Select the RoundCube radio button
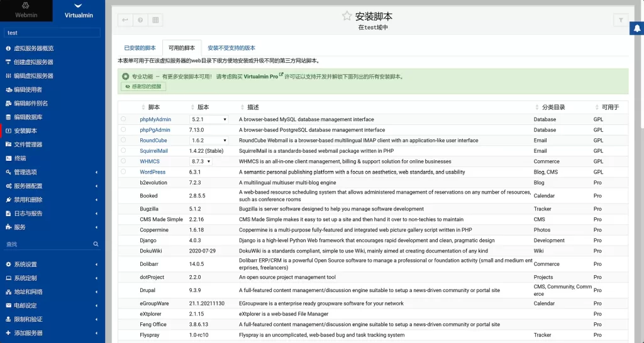Screen dimensions: 644x343 click(x=123, y=140)
